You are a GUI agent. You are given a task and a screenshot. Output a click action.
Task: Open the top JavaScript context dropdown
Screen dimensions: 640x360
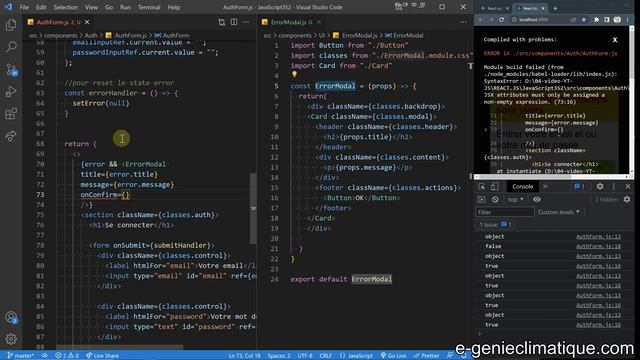[516, 200]
